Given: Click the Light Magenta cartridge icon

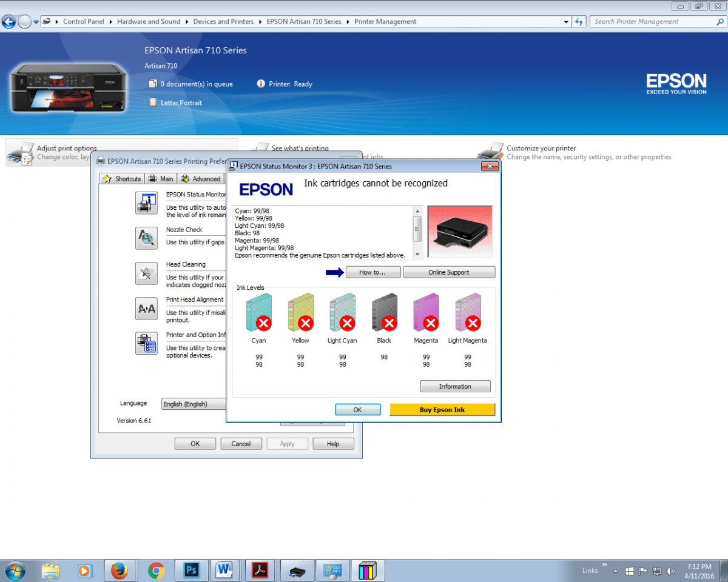Looking at the screenshot, I should [467, 312].
